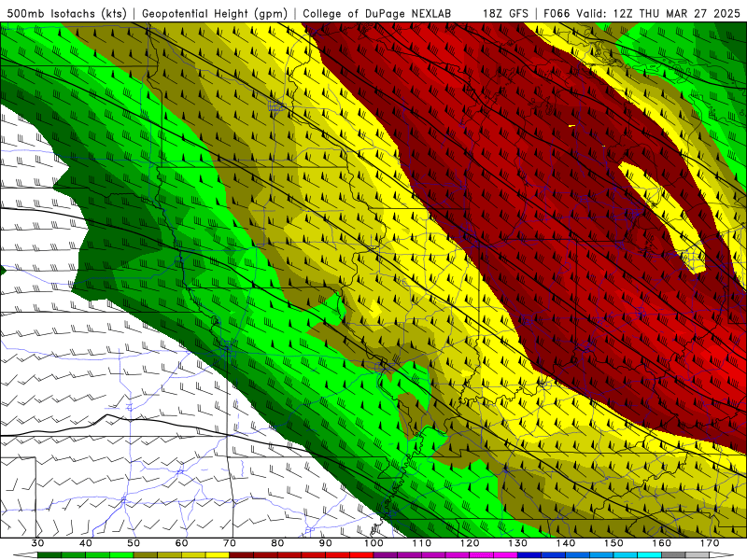Click the olive swatch just right of 50
Image resolution: width=747 pixels, height=560 pixels.
coord(146,555)
